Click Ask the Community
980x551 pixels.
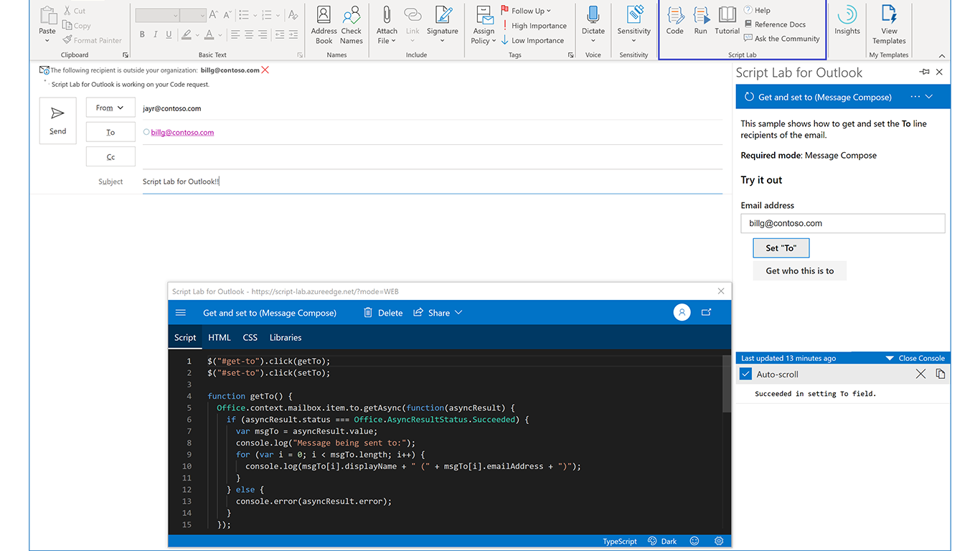782,39
